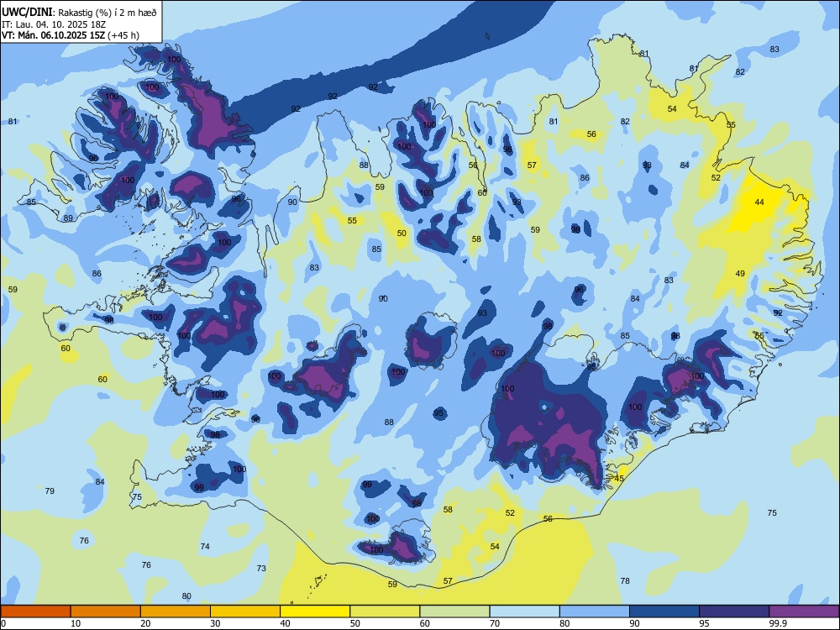
Task: Click the bright yellow 40–50 legend swatch
Action: (x=315, y=612)
